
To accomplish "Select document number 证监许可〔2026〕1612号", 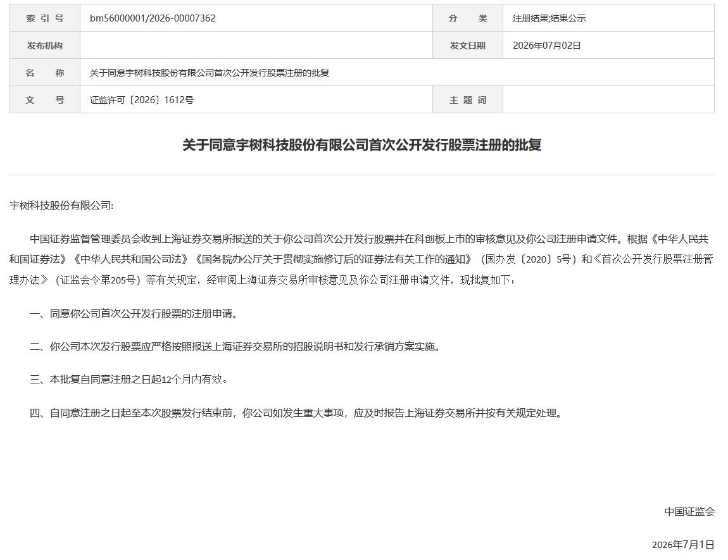I will tap(142, 100).
